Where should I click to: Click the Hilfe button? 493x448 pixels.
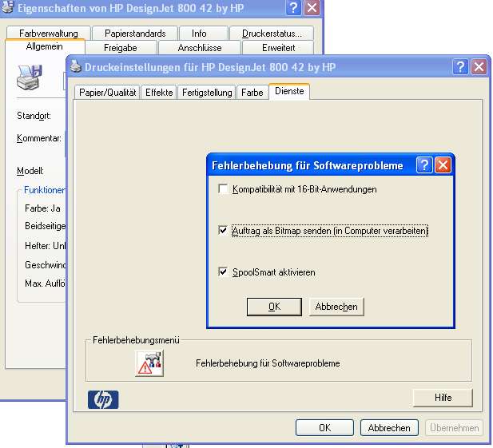(443, 398)
